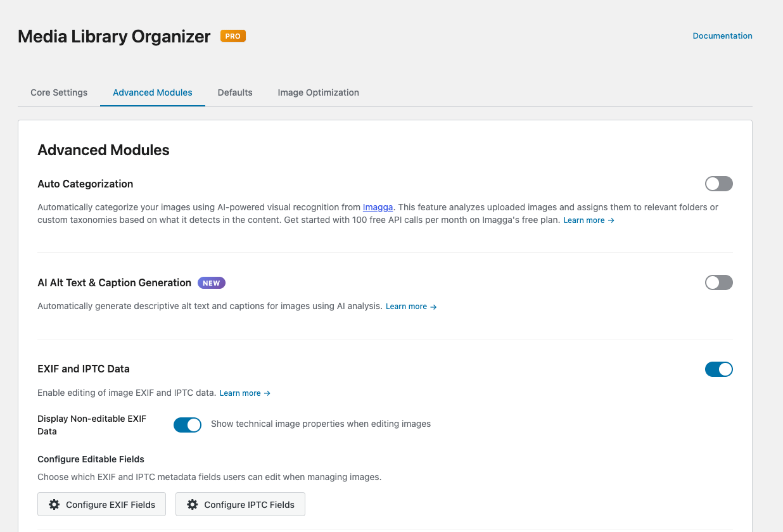
Task: Switch to the Core Settings tab
Action: pyautogui.click(x=59, y=92)
